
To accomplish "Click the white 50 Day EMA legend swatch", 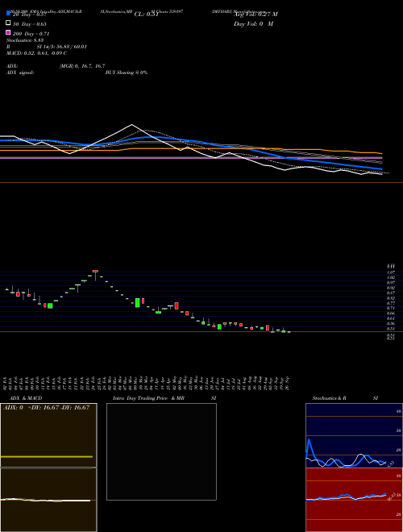I will pos(8,23).
